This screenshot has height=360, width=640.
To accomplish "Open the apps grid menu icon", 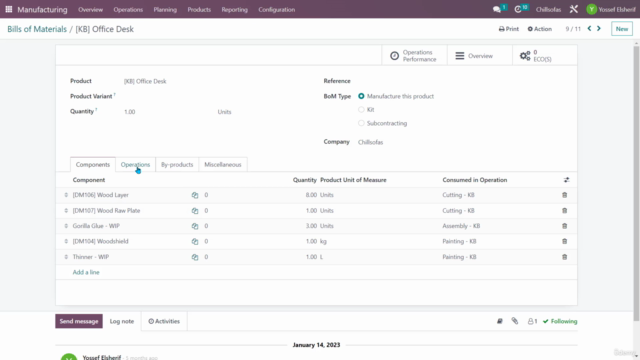I will [x=9, y=9].
